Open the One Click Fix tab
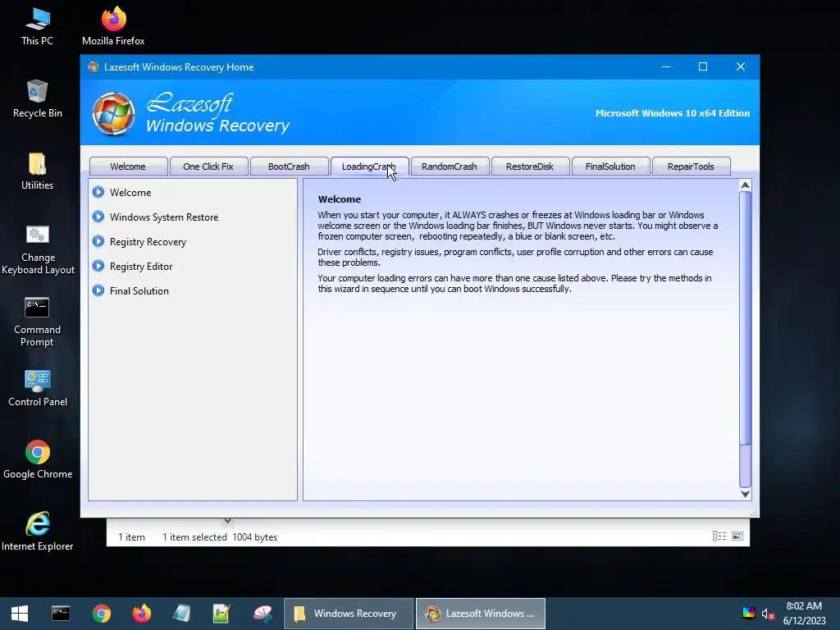Screen dimensions: 840x630 208,167
